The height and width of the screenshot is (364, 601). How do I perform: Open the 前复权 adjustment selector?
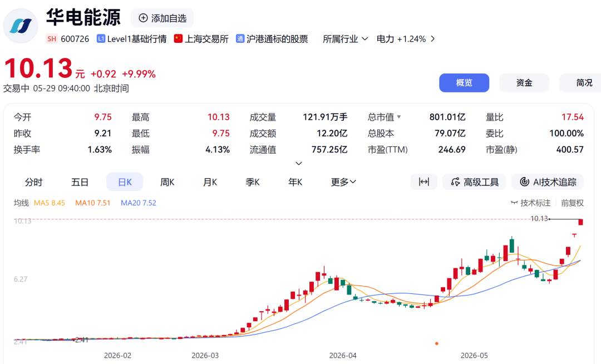tap(572, 203)
